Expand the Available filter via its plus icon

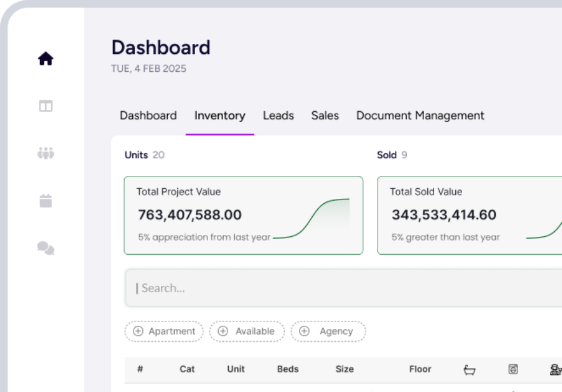pyautogui.click(x=223, y=331)
